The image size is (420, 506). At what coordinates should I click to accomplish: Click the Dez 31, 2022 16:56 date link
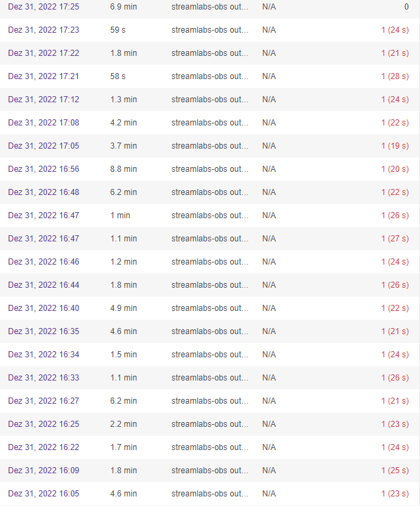[x=44, y=169]
